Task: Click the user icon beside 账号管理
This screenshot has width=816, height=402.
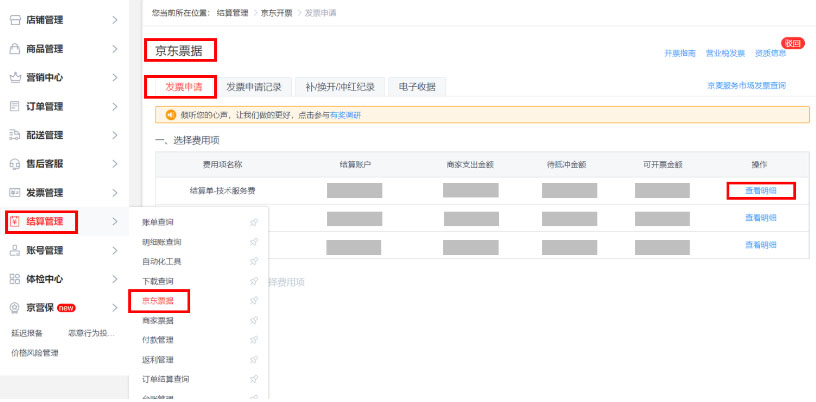Action: pyautogui.click(x=15, y=250)
